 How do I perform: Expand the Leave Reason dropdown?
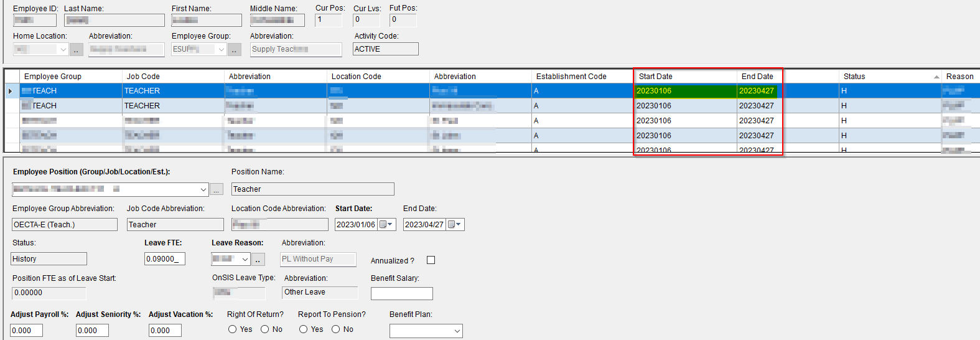pyautogui.click(x=245, y=259)
